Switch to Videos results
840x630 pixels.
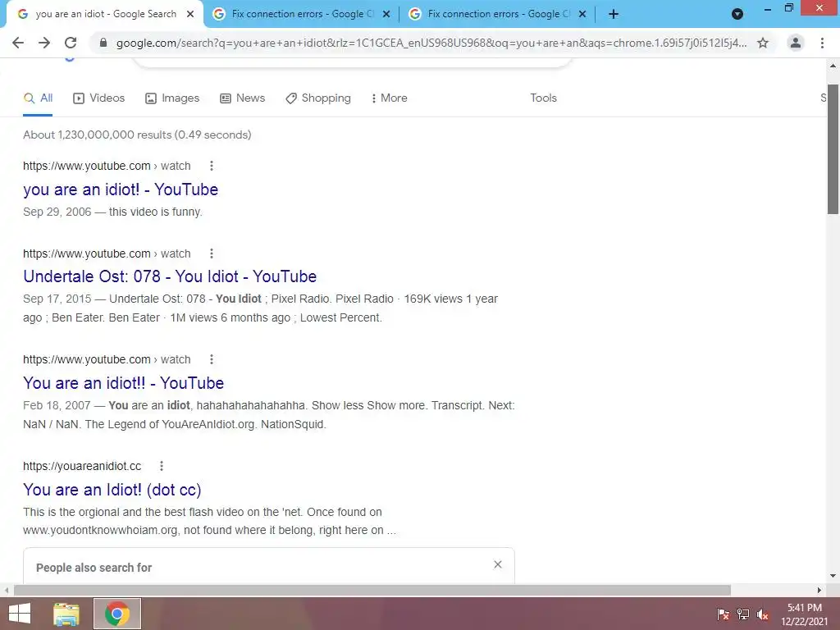tap(99, 98)
